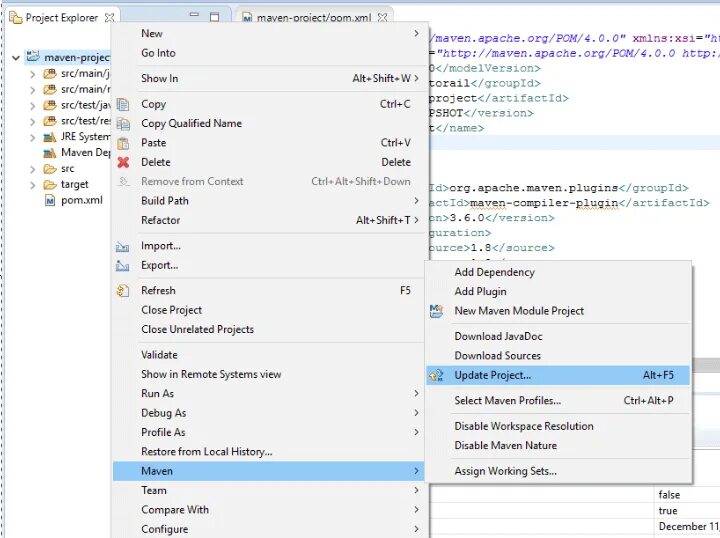The image size is (720, 538).
Task: Open the Profile As submenu
Action: pos(268,432)
